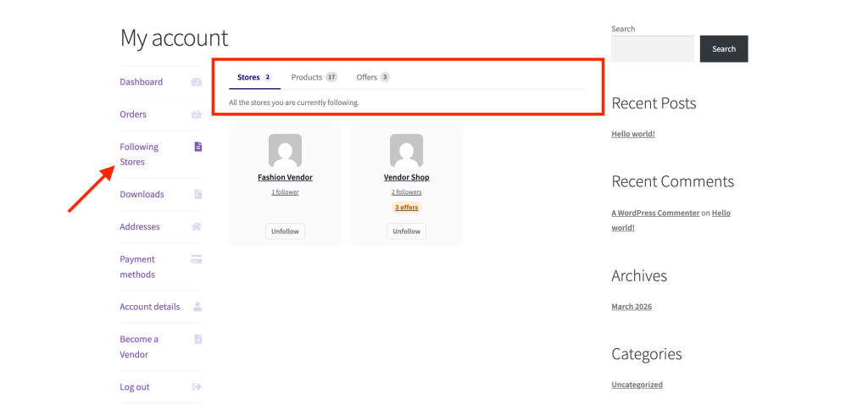
Task: Open the Uncategorized category link
Action: 637,385
